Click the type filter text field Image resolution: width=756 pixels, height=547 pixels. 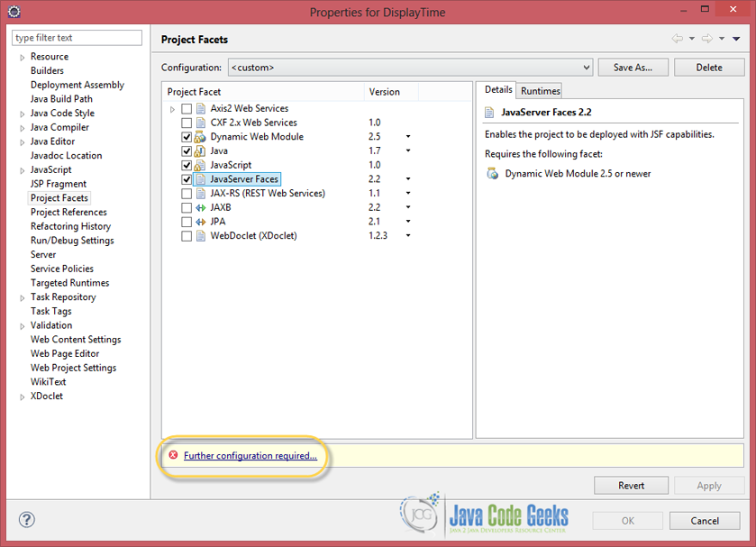coord(77,38)
